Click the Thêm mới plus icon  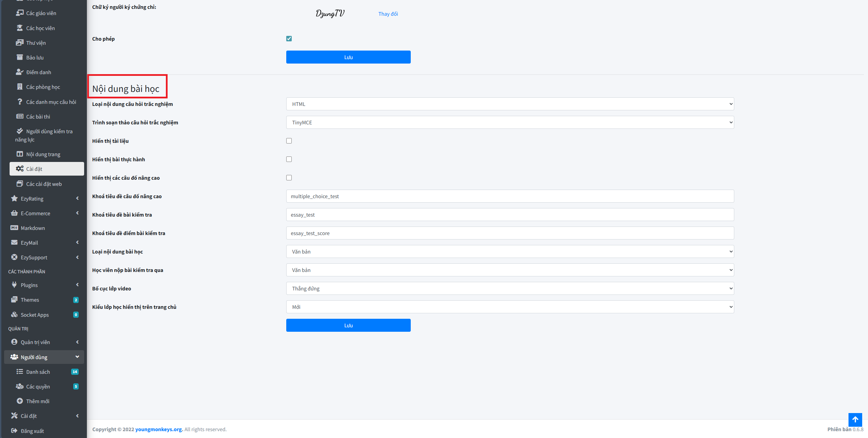click(x=19, y=401)
